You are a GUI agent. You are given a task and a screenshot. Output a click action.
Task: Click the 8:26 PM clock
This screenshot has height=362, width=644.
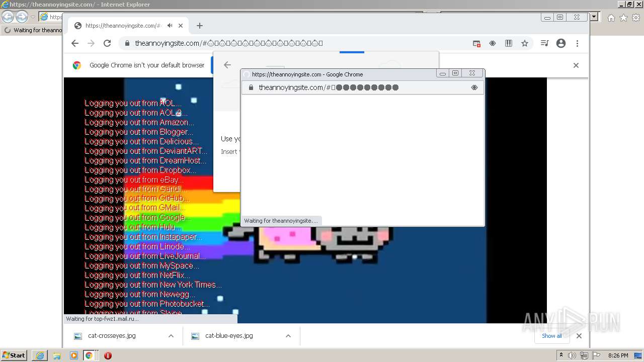tap(618, 355)
